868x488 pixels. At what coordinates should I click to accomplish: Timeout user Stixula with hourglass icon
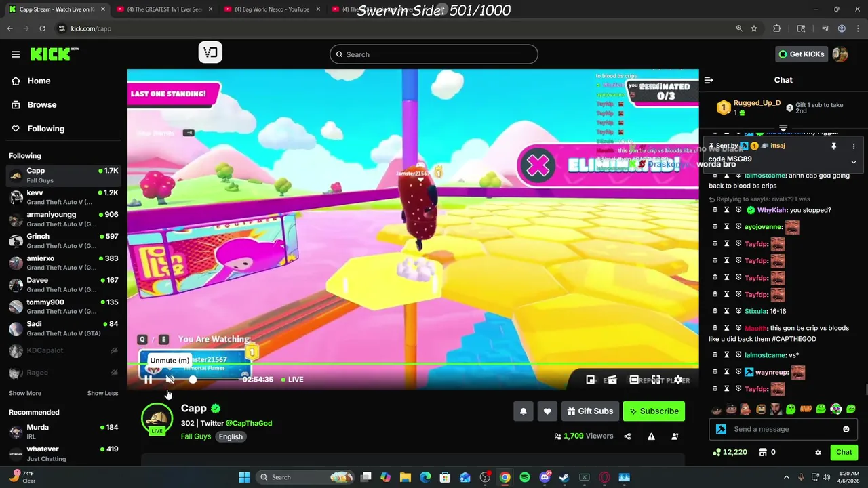pyautogui.click(x=726, y=311)
